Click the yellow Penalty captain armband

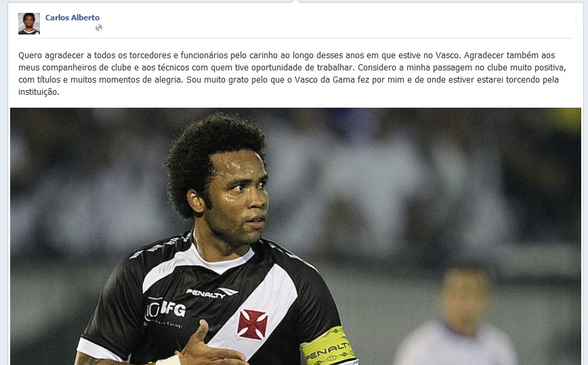[329, 346]
